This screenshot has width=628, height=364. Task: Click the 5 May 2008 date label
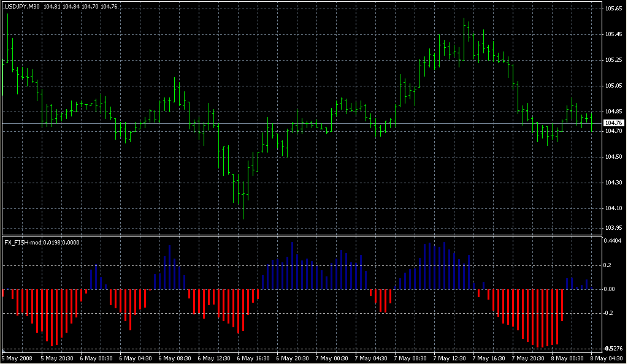pos(17,358)
